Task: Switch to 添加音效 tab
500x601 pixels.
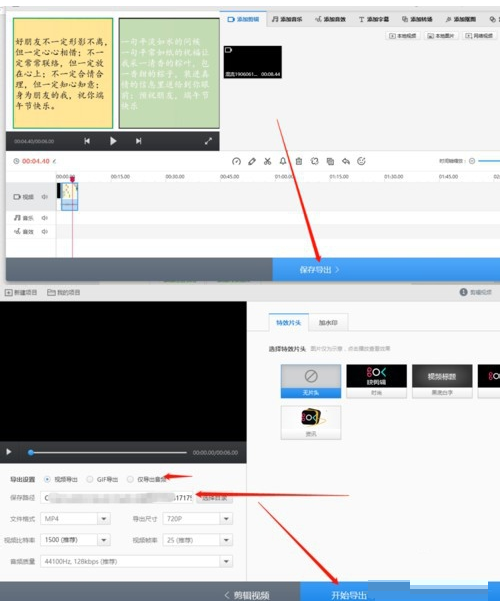Action: [x=330, y=19]
